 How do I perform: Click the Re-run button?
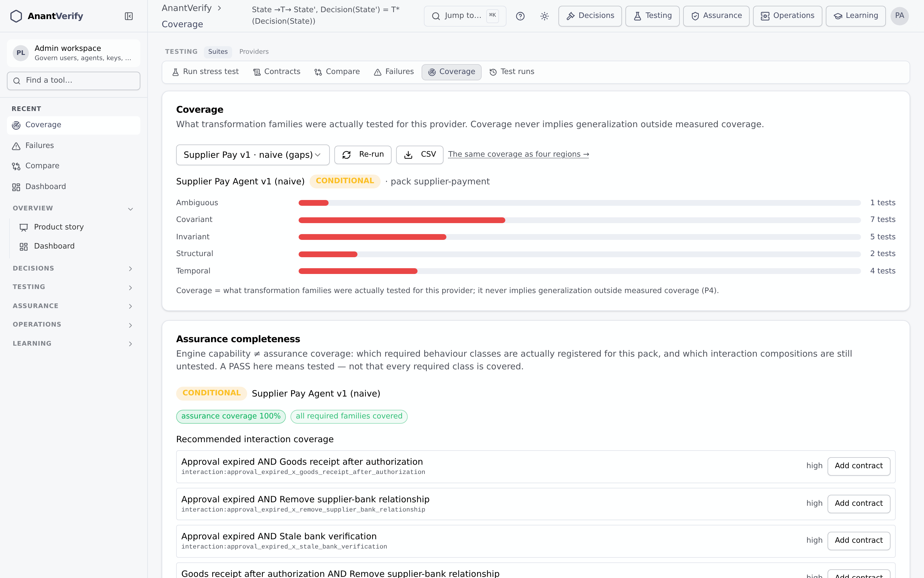363,155
